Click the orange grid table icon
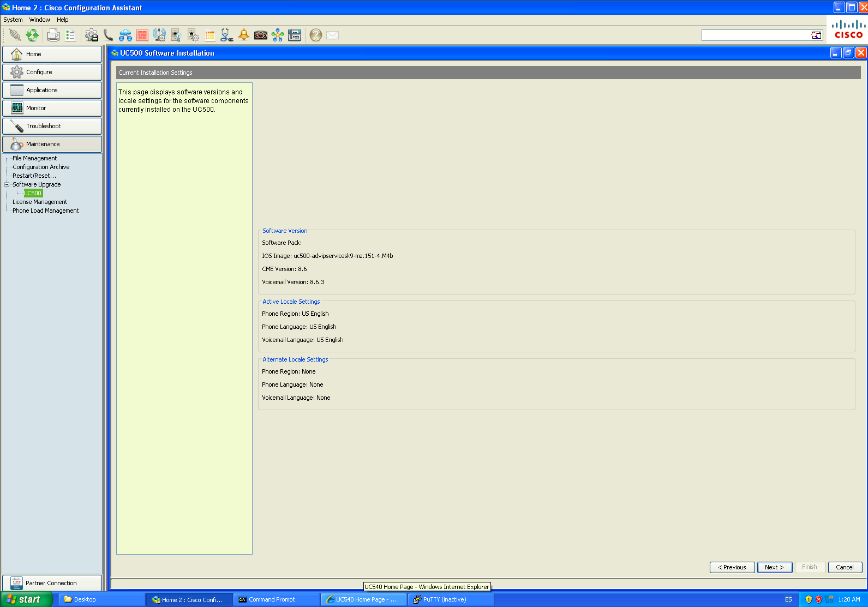Viewport: 868px width, 607px height. [210, 35]
